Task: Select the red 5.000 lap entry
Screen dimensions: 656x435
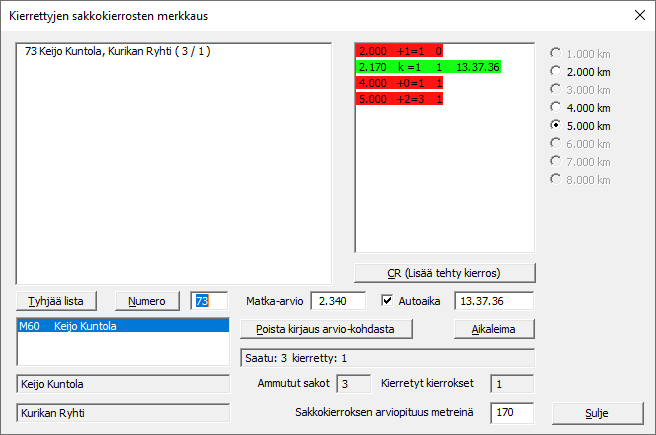Action: (400, 100)
